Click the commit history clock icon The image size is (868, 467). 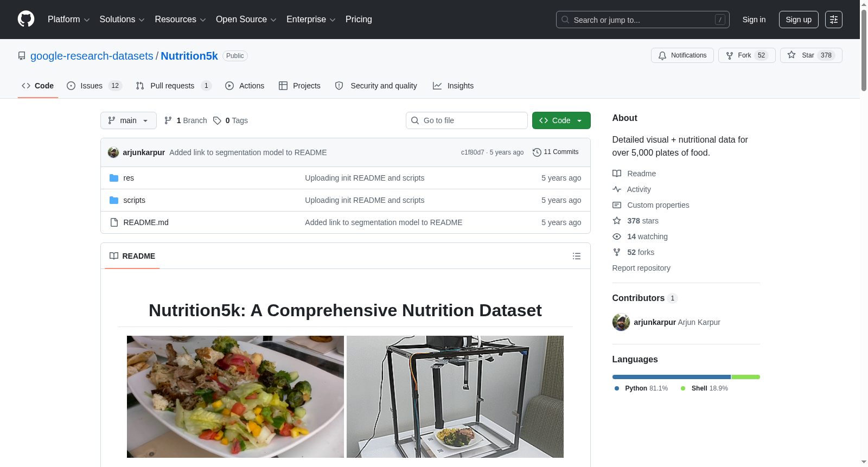pos(537,152)
